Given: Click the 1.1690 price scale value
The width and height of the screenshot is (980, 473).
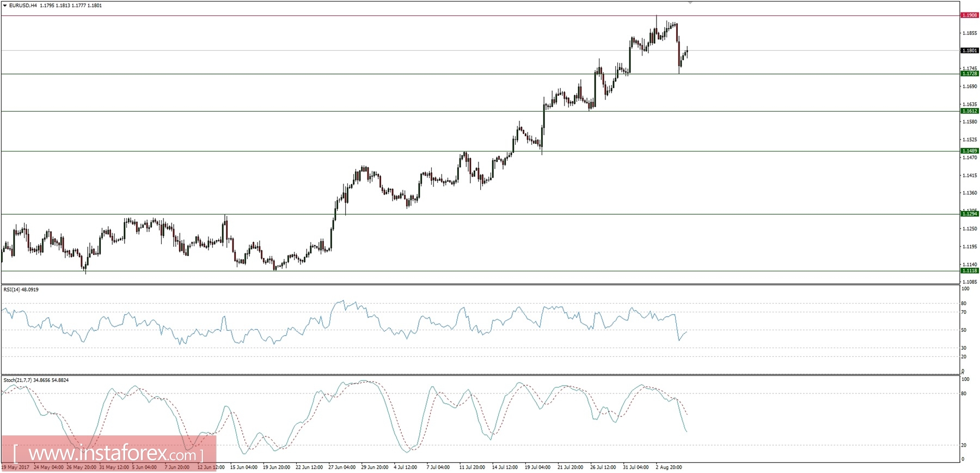Looking at the screenshot, I should (x=970, y=87).
